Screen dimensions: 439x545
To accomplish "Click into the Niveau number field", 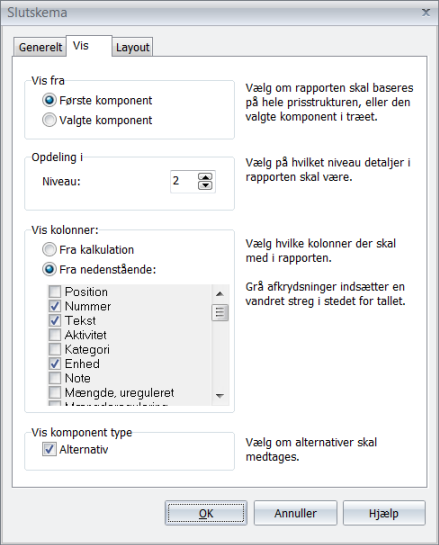I will point(184,181).
